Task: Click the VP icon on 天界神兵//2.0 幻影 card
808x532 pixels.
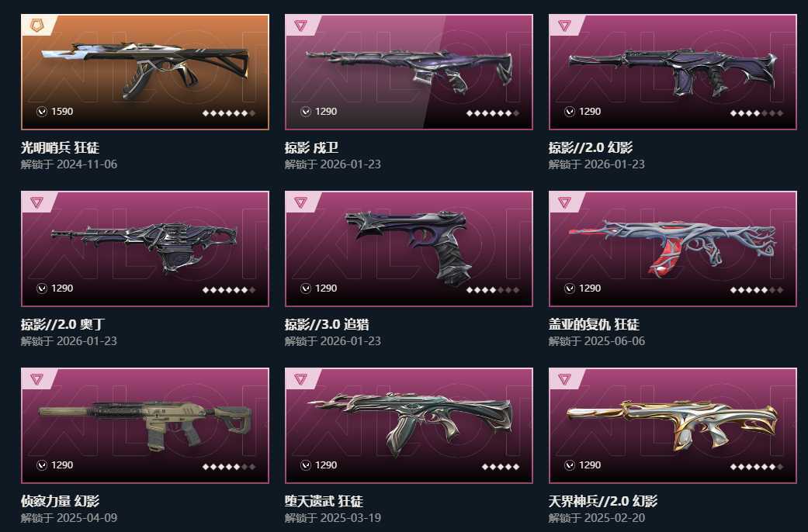Action: 570,465
